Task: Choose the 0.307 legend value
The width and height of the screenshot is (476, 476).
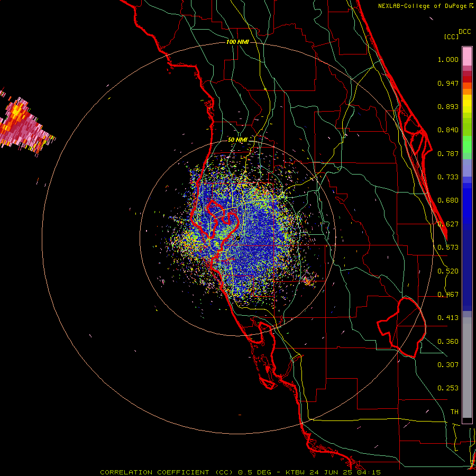Action: click(448, 365)
